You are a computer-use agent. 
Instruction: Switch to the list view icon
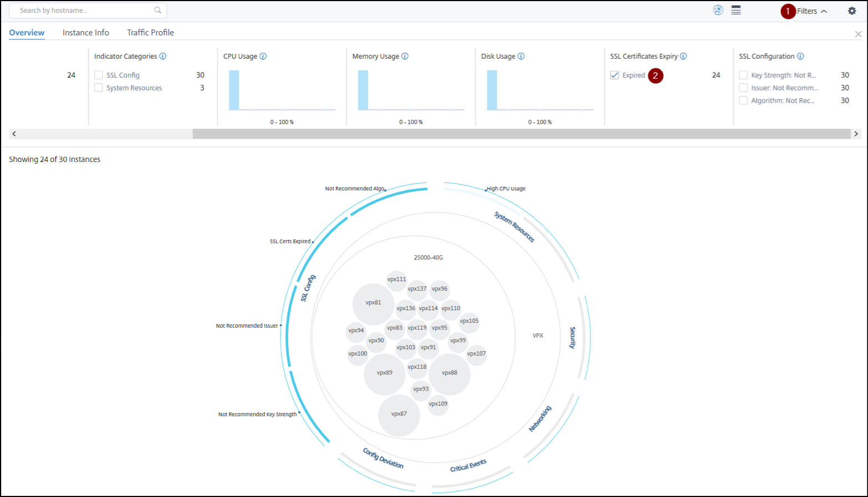(x=736, y=10)
